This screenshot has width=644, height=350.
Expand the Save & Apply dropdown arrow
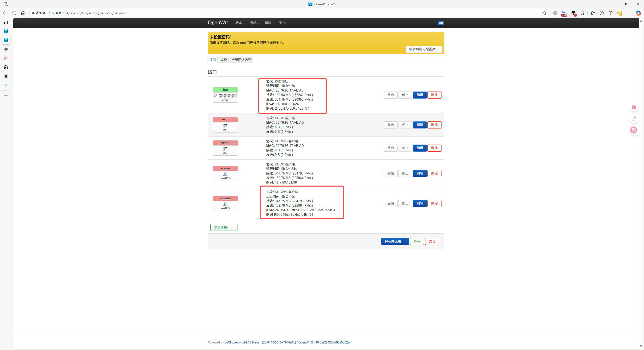[406, 241]
